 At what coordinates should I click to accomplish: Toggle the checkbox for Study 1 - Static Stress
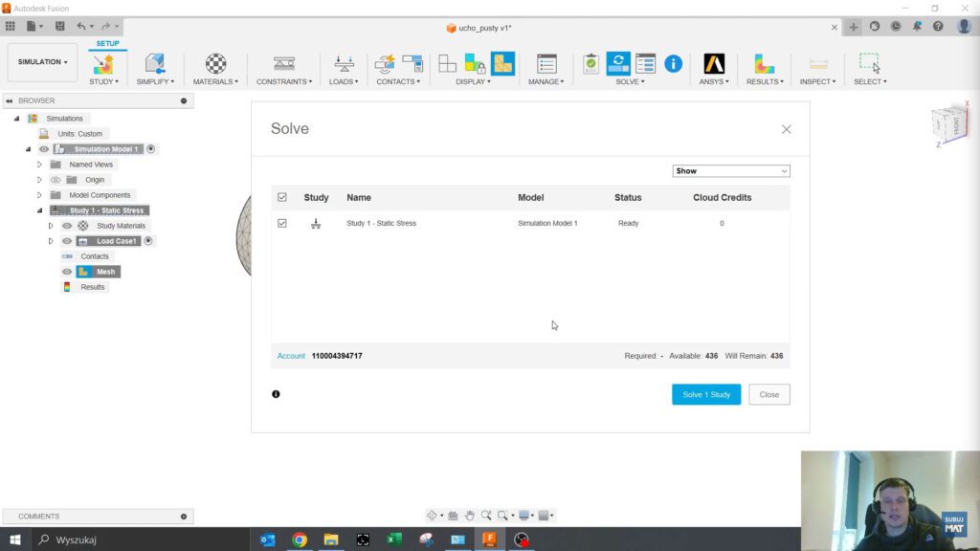[282, 223]
